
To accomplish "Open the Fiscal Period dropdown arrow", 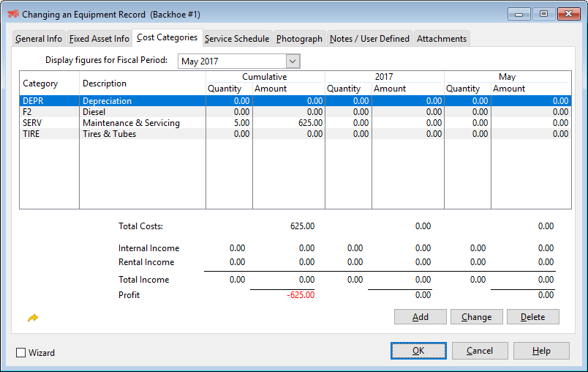I will [x=293, y=62].
